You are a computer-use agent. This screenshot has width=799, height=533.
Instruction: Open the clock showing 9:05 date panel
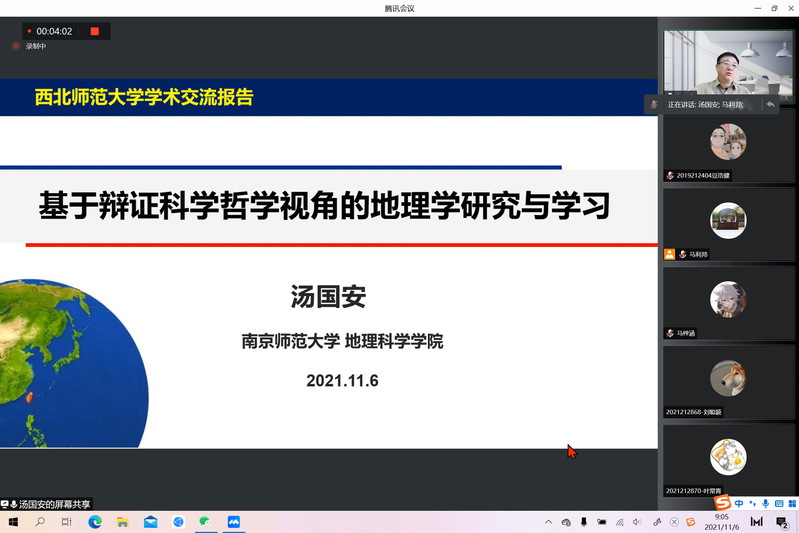pyautogui.click(x=721, y=522)
